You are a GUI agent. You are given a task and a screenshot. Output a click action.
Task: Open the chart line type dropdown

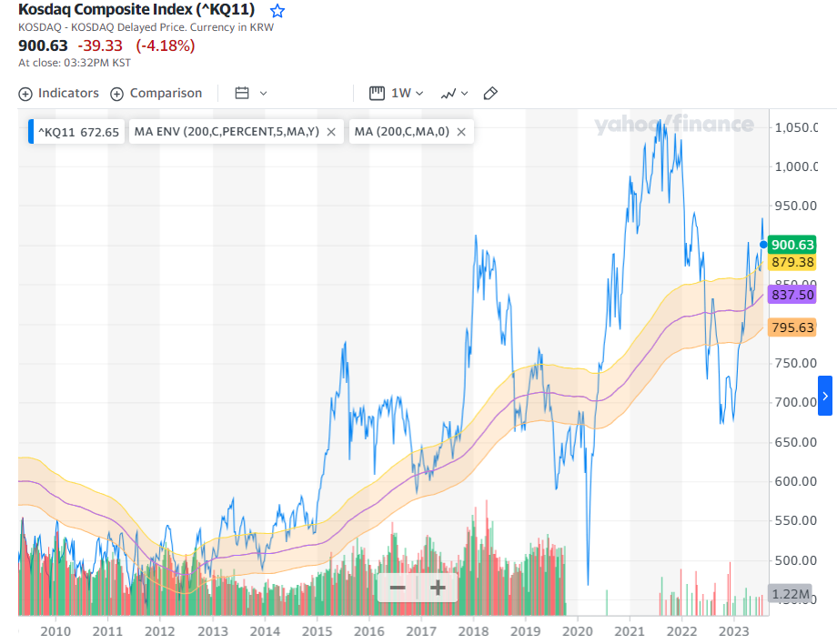click(x=454, y=94)
